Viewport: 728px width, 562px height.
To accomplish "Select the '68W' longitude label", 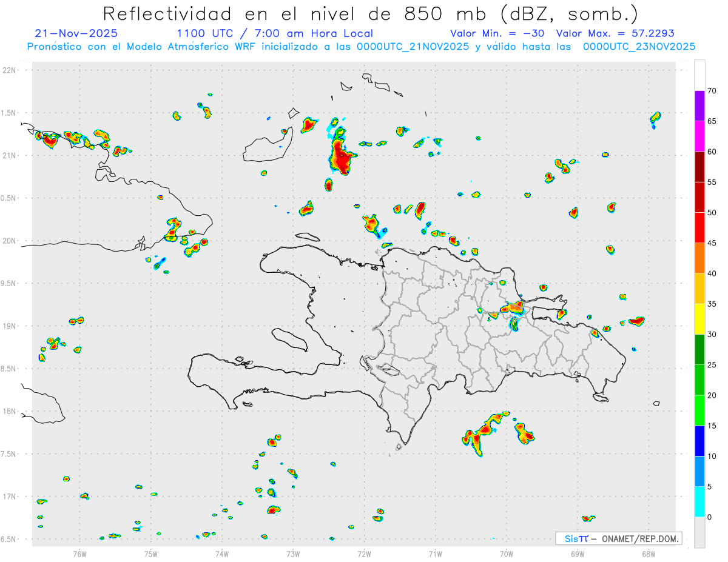I will (x=649, y=554).
